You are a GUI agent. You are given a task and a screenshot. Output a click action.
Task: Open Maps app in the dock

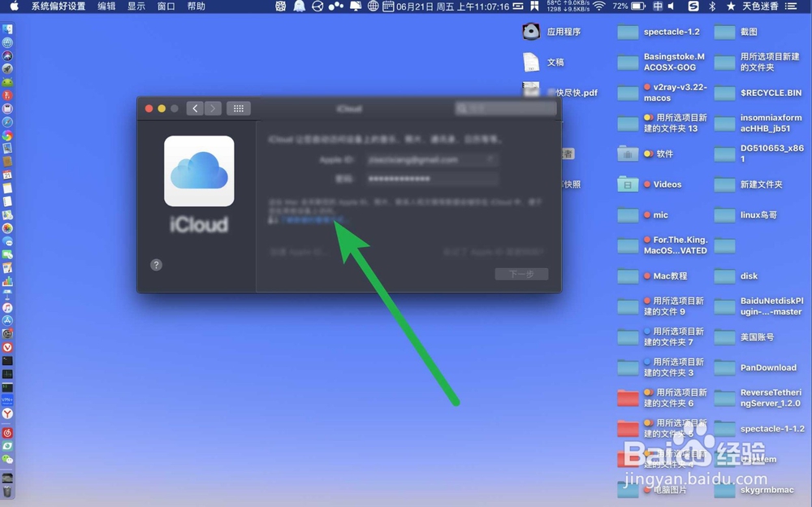tap(7, 214)
